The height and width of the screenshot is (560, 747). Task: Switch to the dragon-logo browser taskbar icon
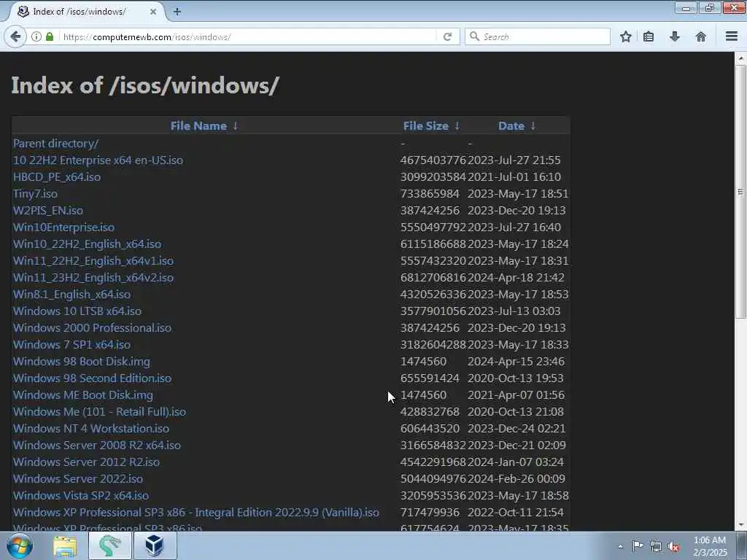110,545
